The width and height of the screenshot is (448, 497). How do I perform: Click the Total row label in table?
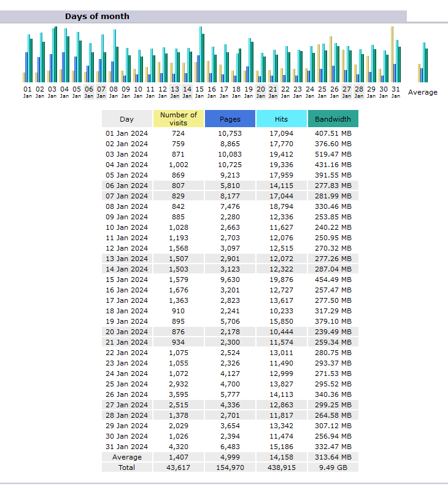126,468
